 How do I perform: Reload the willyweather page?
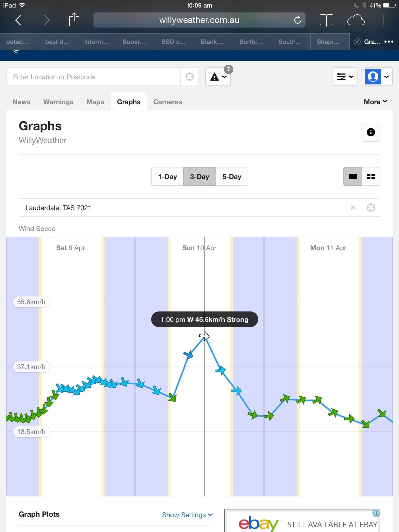pos(297,20)
